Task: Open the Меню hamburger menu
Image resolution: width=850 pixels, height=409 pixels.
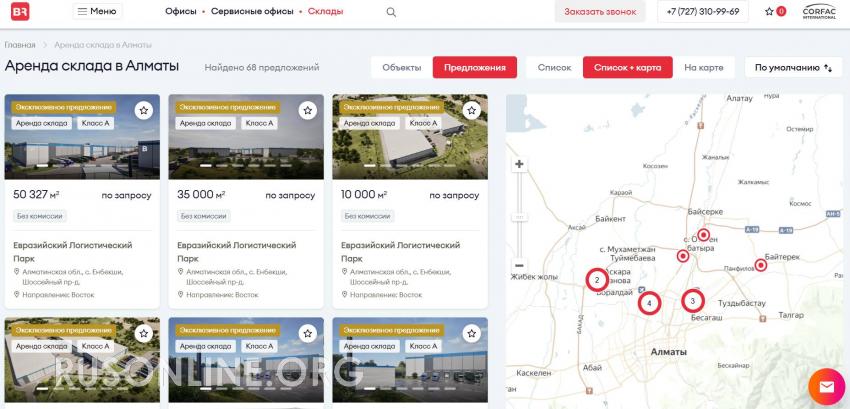Action: pyautogui.click(x=98, y=11)
